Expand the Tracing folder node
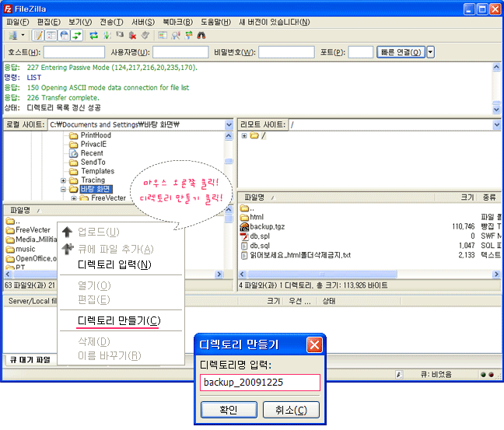This screenshot has width=504, height=430. click(x=63, y=180)
